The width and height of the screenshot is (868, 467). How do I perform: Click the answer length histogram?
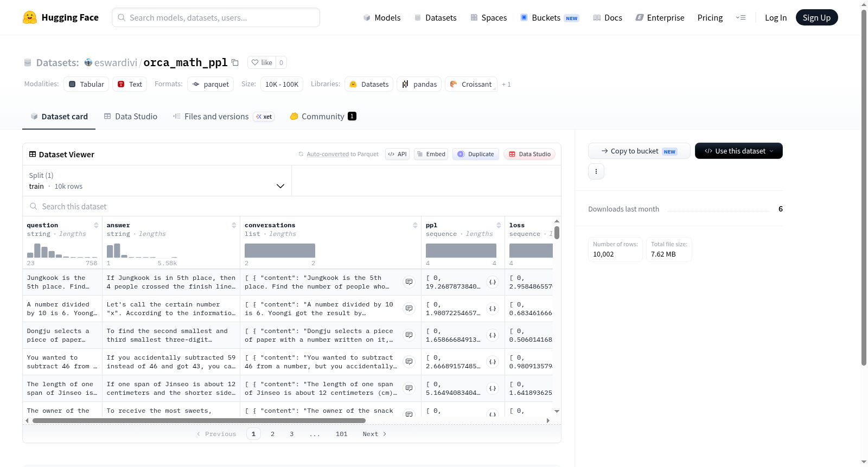point(142,251)
